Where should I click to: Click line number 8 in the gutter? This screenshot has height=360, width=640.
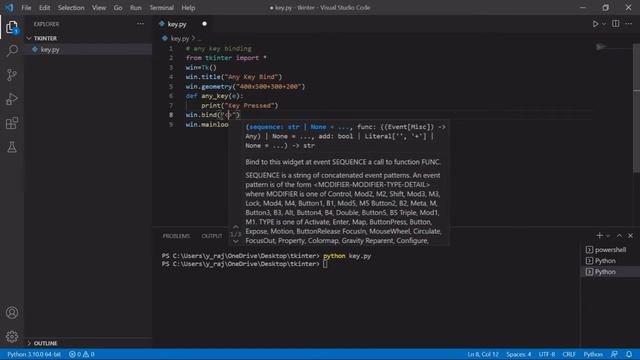[x=171, y=115]
